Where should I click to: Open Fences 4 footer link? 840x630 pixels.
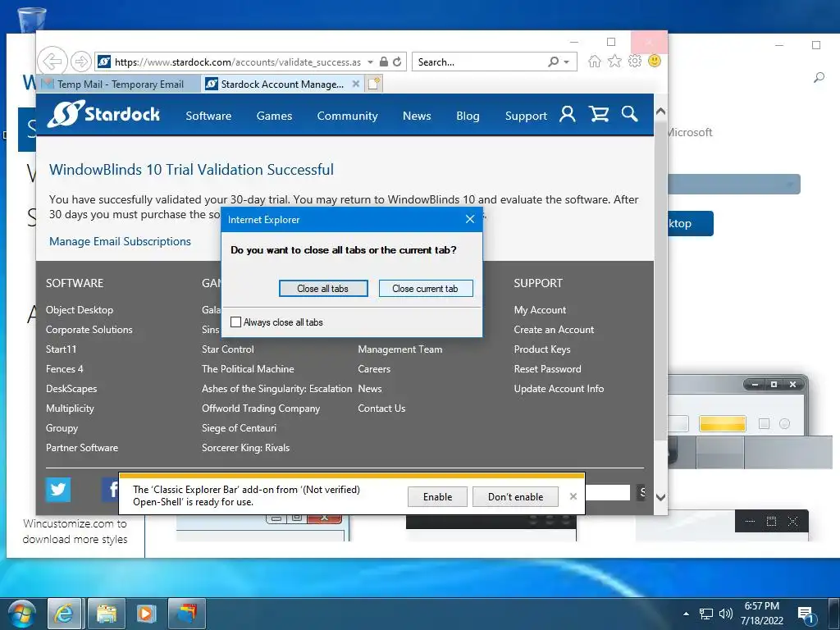pyautogui.click(x=64, y=369)
